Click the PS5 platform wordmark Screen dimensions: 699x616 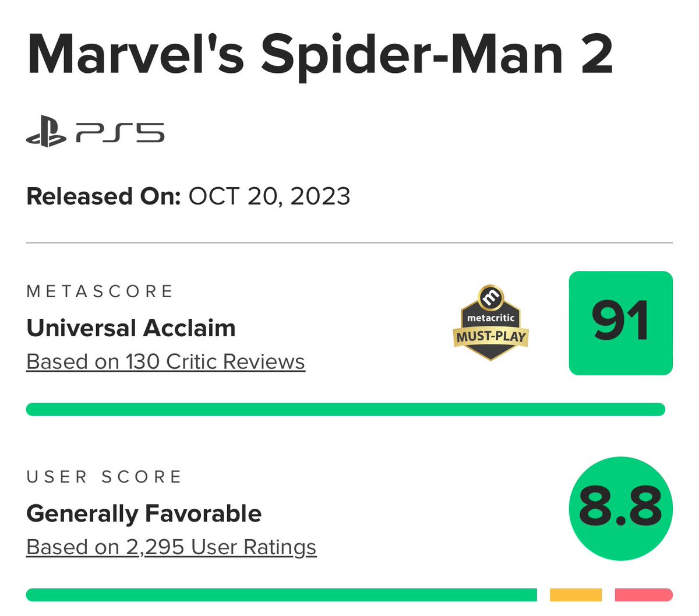121,133
